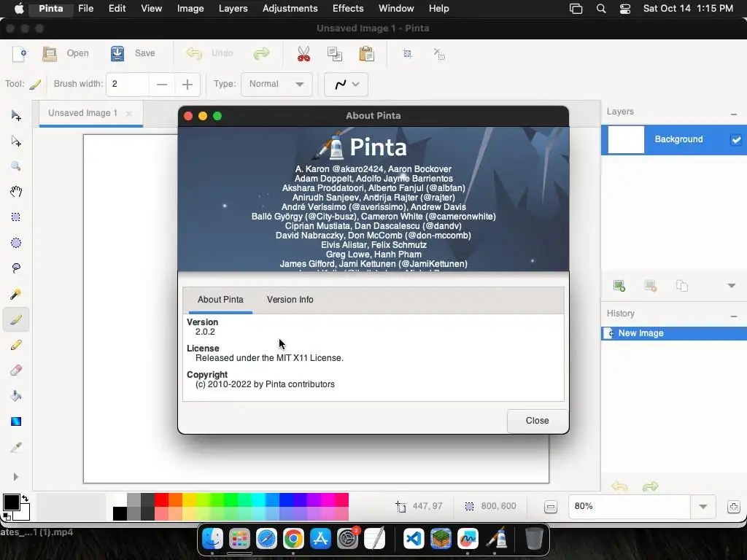Select the Move Selection tool

[16, 141]
